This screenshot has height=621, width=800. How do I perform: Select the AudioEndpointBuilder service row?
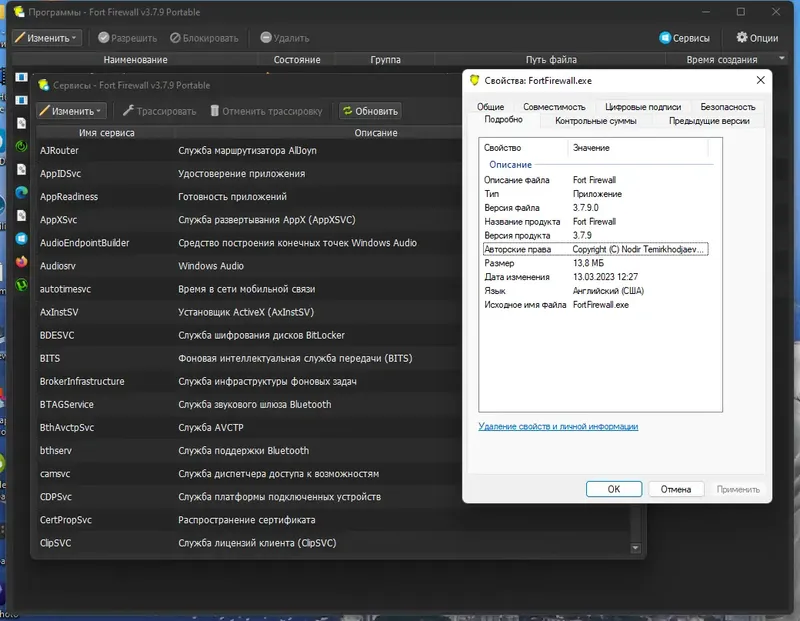pos(249,243)
